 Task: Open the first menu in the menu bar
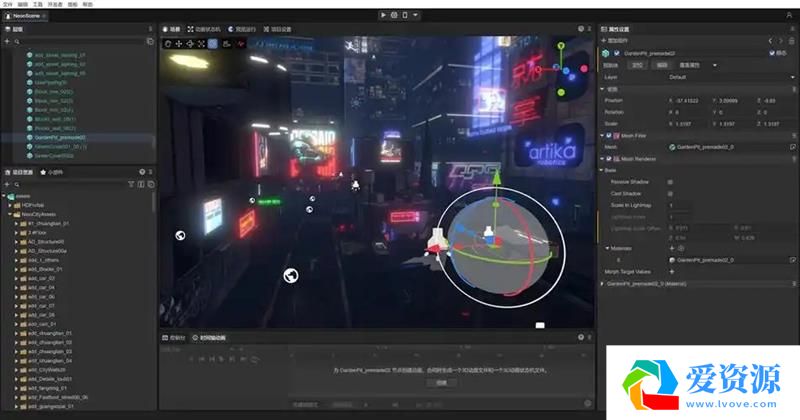[8, 4]
